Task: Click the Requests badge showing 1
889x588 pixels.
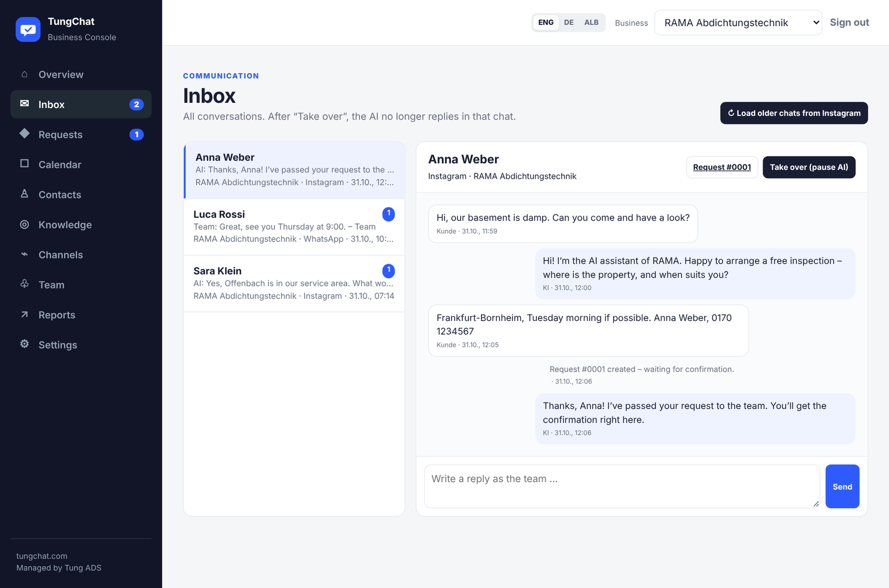Action: 137,134
